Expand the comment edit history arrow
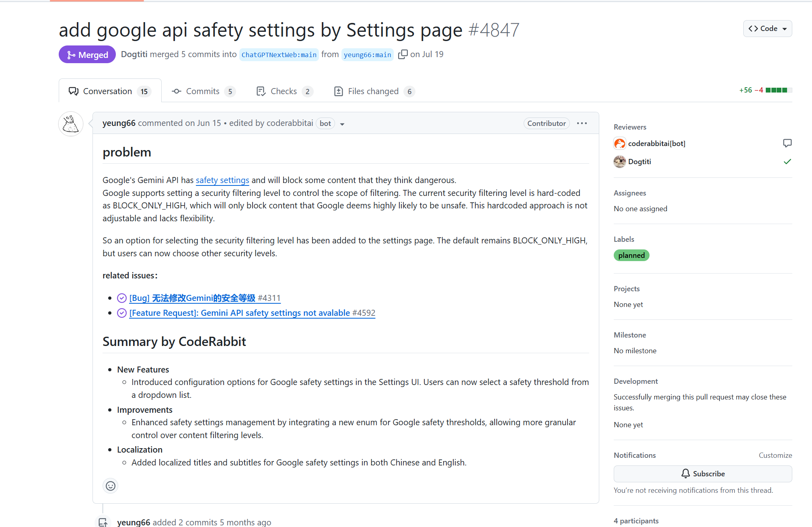This screenshot has height=527, width=812. click(x=342, y=124)
